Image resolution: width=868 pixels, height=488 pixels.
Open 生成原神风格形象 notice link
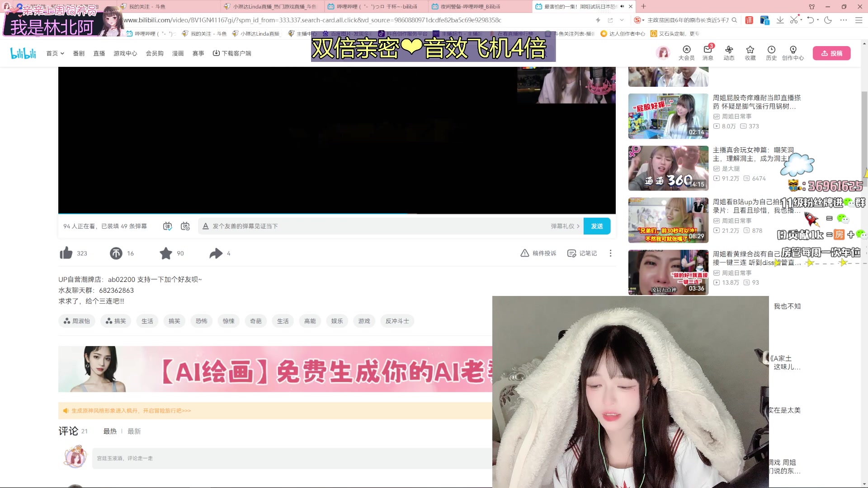[131, 411]
